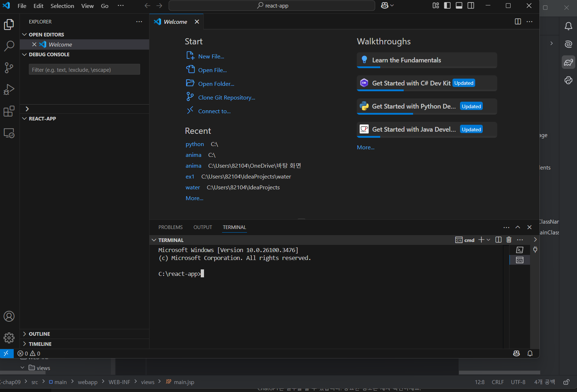577x392 pixels.
Task: Open the Search view in activity bar
Action: click(9, 46)
